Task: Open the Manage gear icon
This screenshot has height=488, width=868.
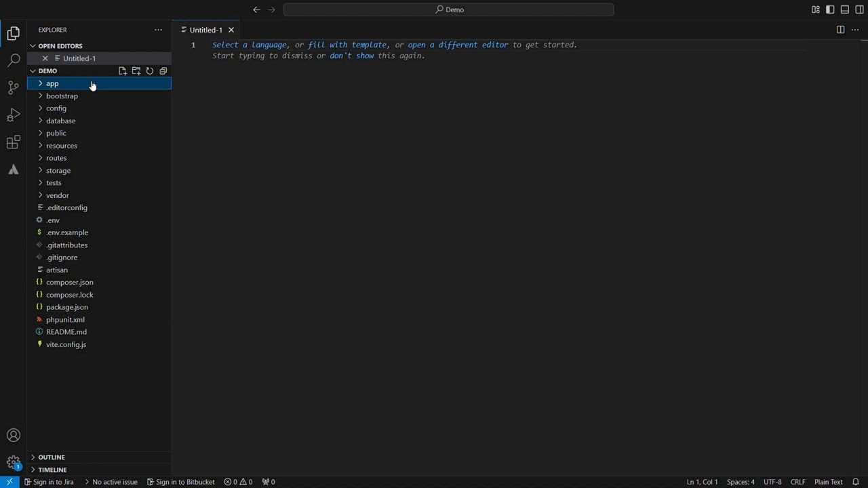Action: point(14,463)
